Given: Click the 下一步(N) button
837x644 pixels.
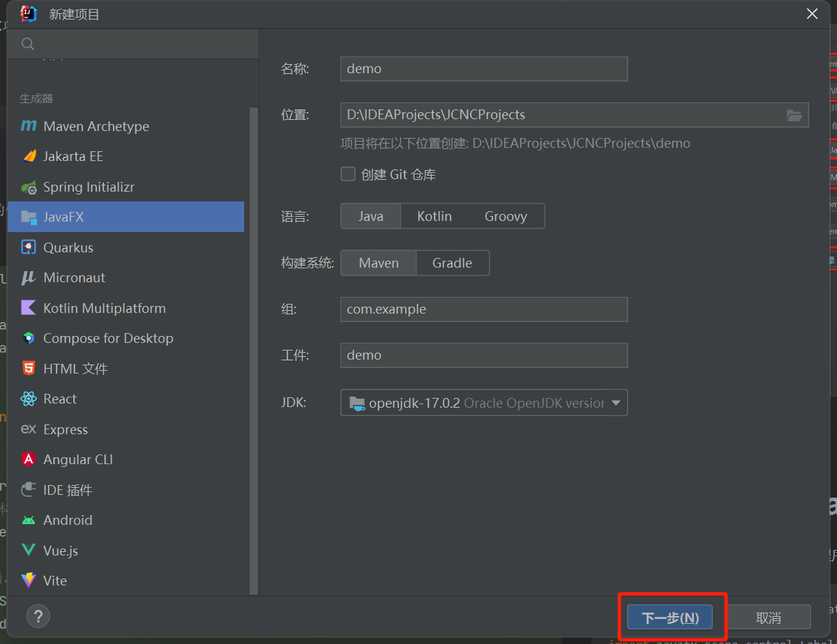Looking at the screenshot, I should [x=670, y=618].
